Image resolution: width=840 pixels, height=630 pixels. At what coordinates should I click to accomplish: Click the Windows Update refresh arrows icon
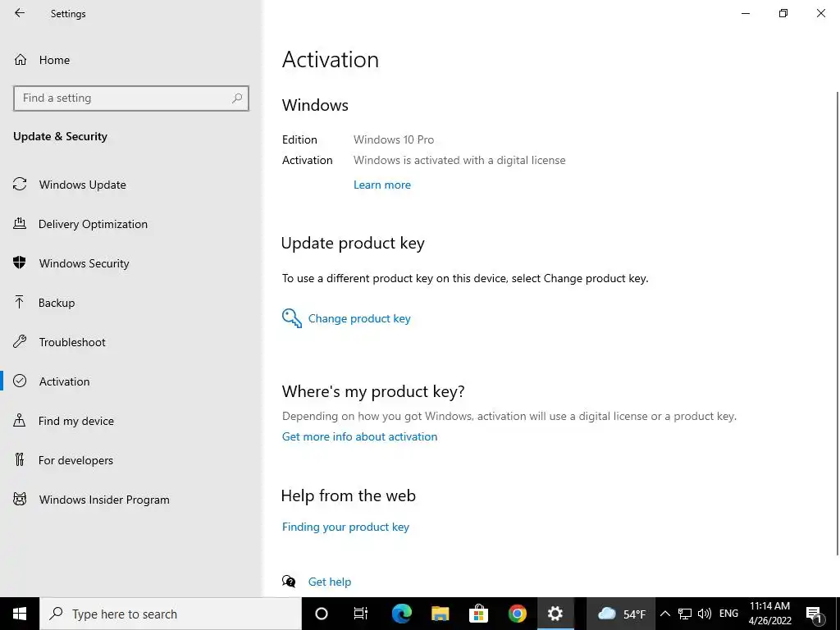[20, 185]
